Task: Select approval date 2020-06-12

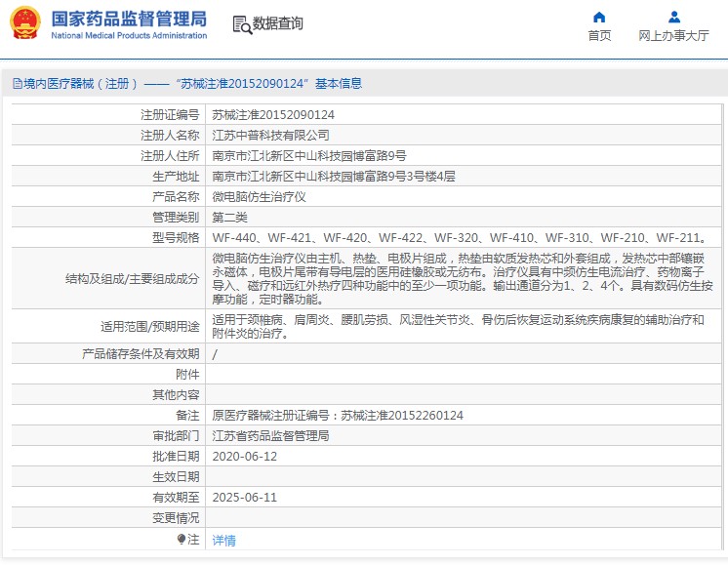Action: [x=245, y=457]
